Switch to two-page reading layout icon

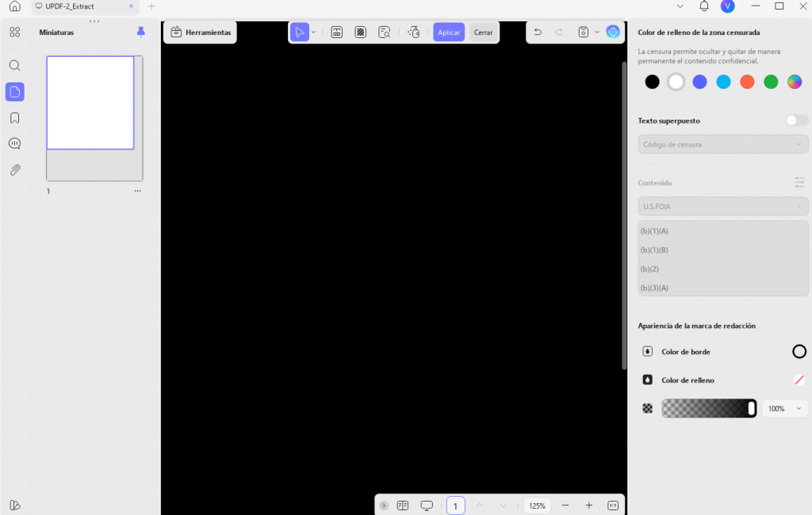[x=402, y=505]
